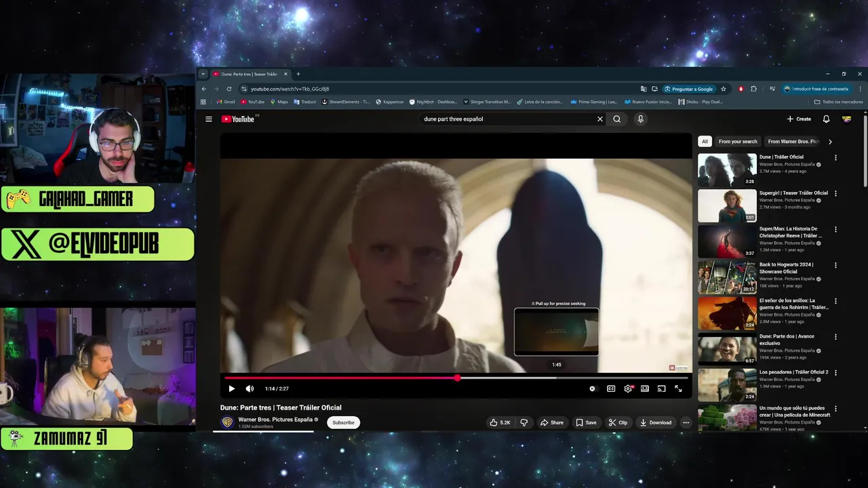The image size is (868, 488).
Task: Enter fullscreen mode
Action: (x=678, y=389)
